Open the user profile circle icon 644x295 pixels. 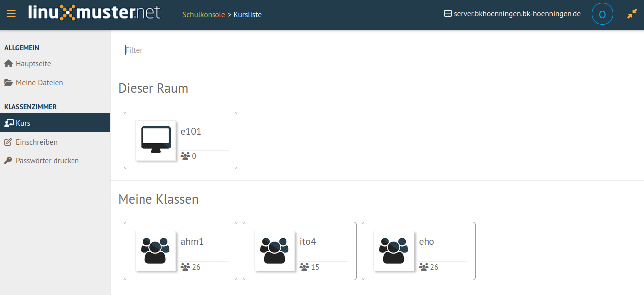click(602, 14)
